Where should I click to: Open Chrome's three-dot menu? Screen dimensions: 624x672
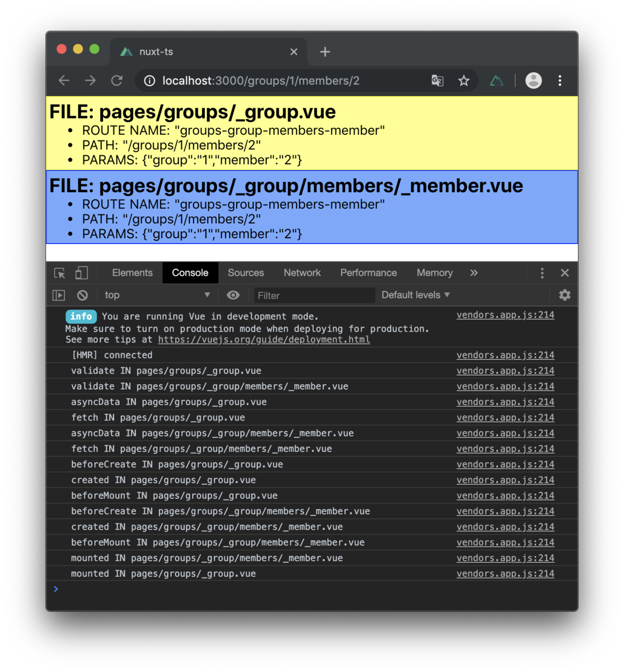click(x=560, y=81)
